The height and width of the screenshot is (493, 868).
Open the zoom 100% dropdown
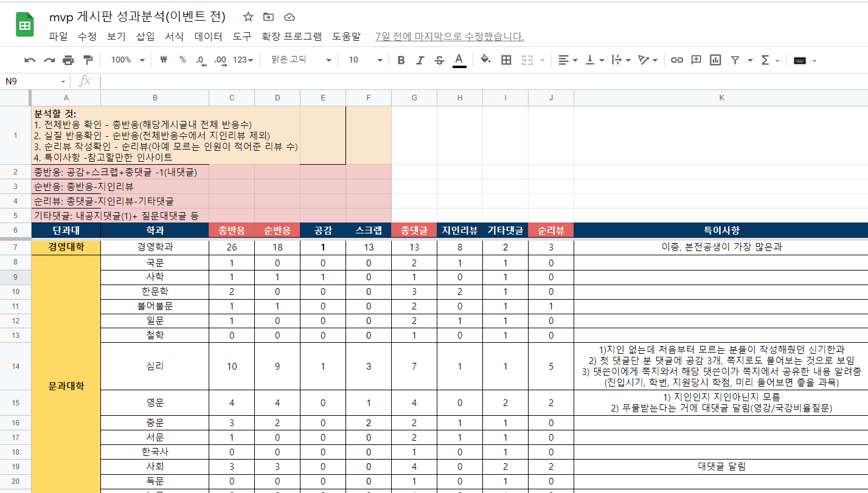pos(128,60)
